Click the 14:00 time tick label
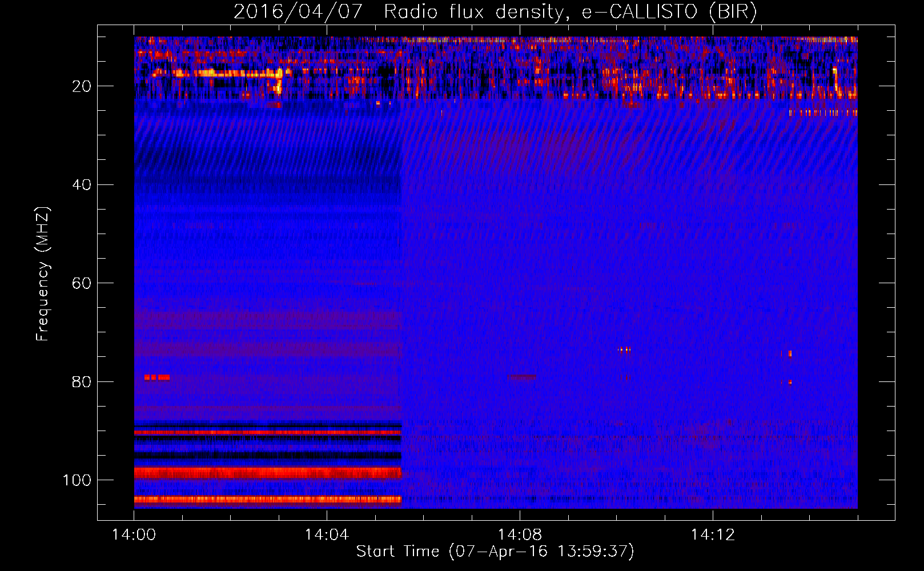 [134, 534]
